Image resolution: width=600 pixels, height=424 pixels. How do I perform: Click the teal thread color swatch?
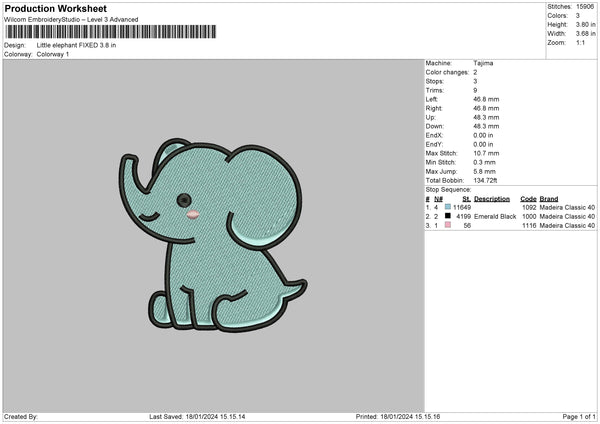pyautogui.click(x=448, y=206)
